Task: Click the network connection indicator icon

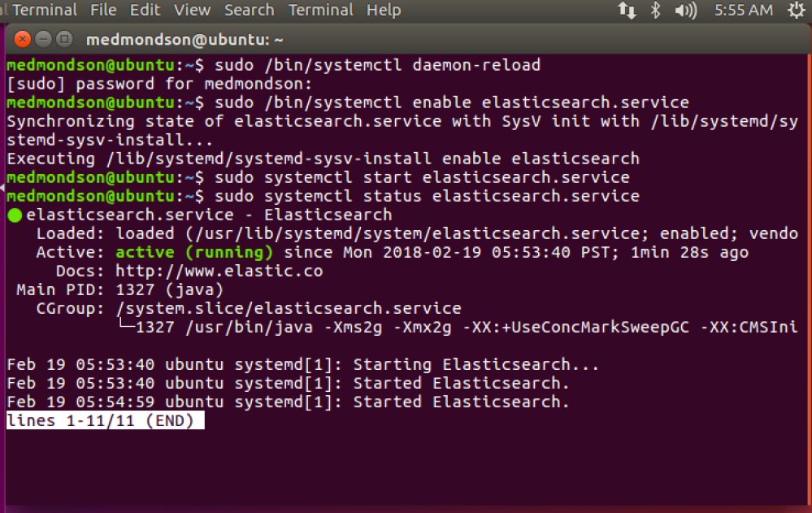Action: click(x=627, y=11)
